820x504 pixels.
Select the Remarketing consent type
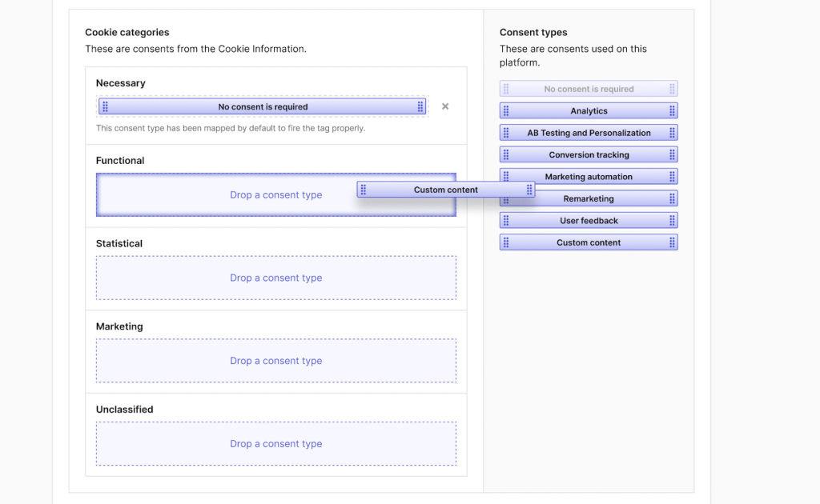point(589,198)
